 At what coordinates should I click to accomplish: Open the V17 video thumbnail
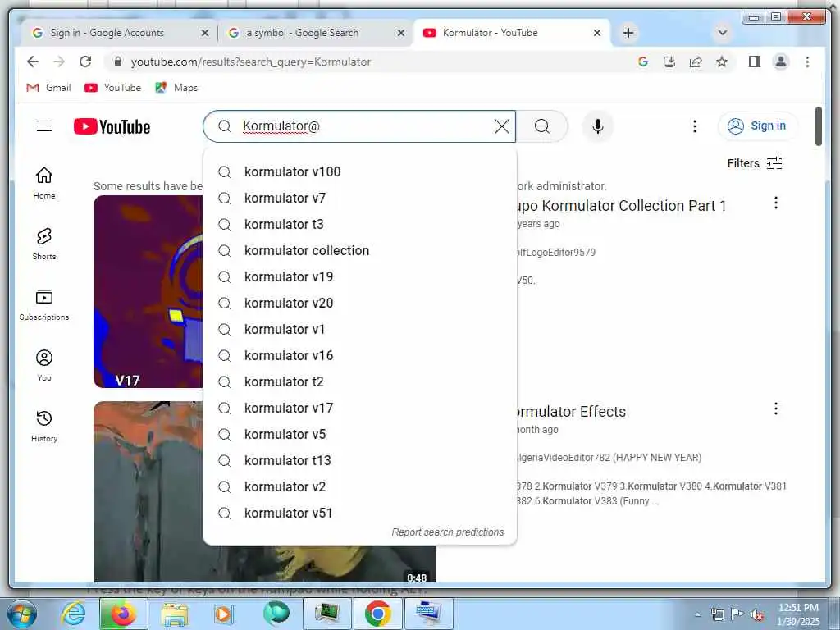148,291
